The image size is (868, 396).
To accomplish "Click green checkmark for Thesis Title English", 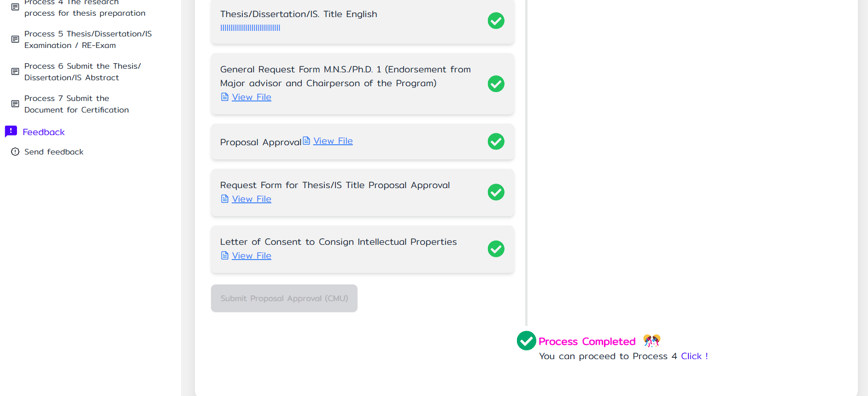I will click(x=496, y=21).
